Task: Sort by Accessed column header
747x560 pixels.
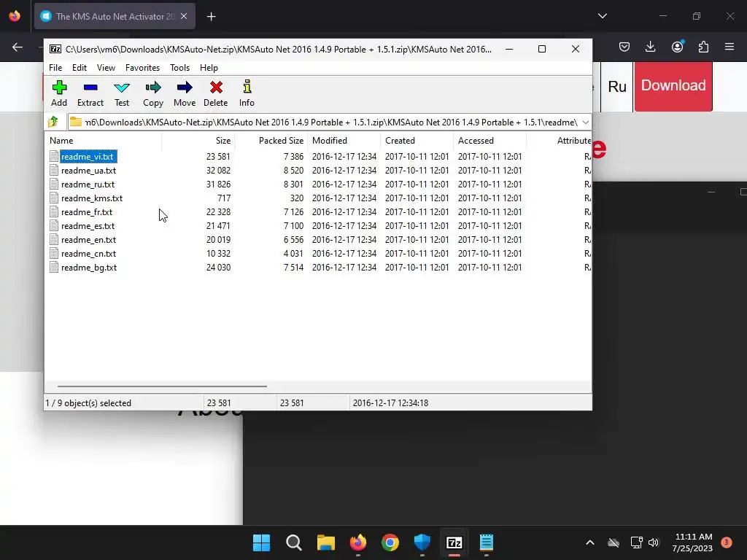Action: click(489, 141)
